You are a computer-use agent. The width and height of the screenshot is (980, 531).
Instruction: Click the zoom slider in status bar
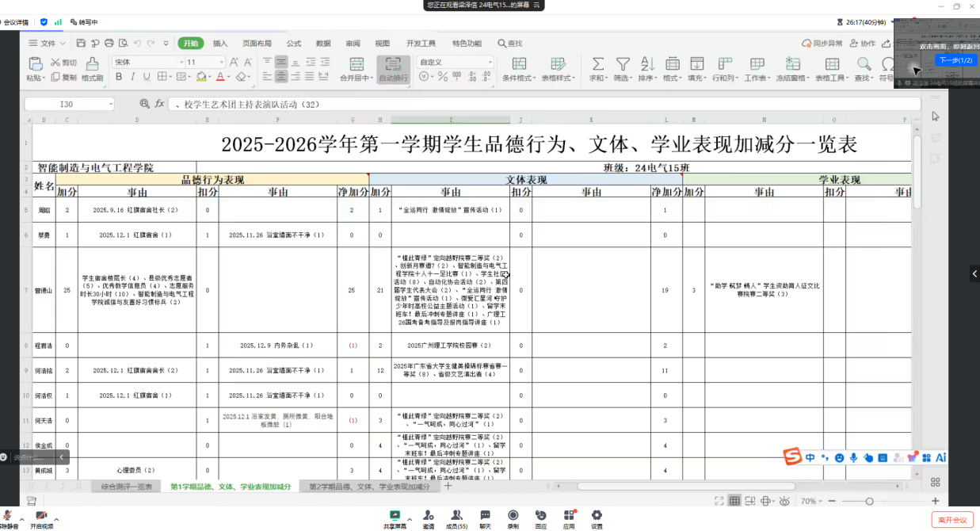pos(869,501)
